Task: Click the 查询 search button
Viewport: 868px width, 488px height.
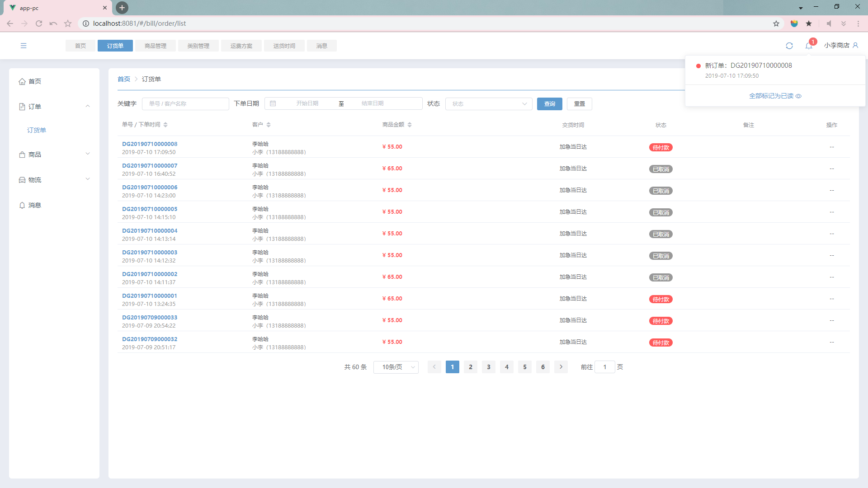Action: [x=549, y=104]
